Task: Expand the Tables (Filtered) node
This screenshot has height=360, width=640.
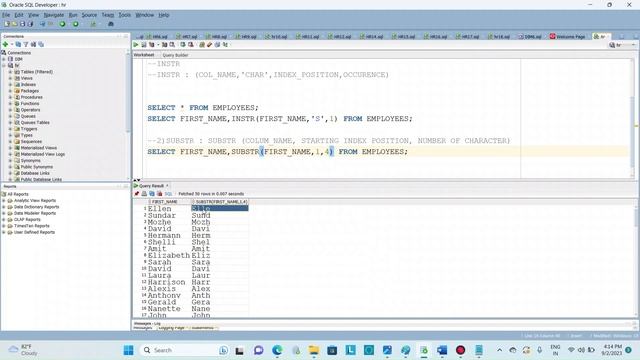Action: pyautogui.click(x=10, y=72)
